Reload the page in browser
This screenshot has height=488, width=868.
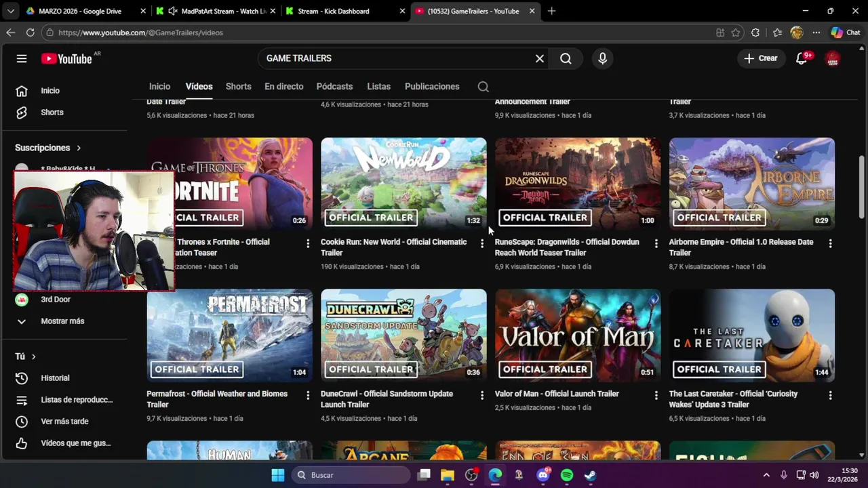[30, 33]
